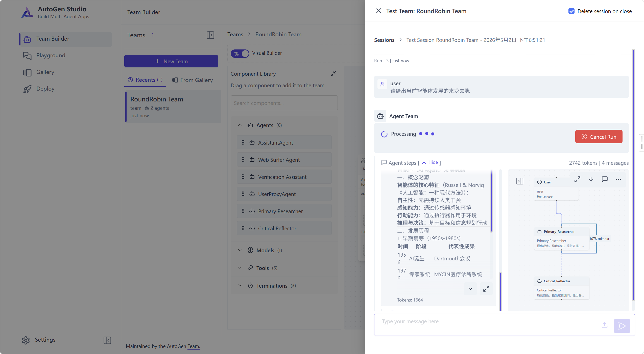This screenshot has height=354, width=644.
Task: Cancel the running agent run
Action: (x=599, y=137)
